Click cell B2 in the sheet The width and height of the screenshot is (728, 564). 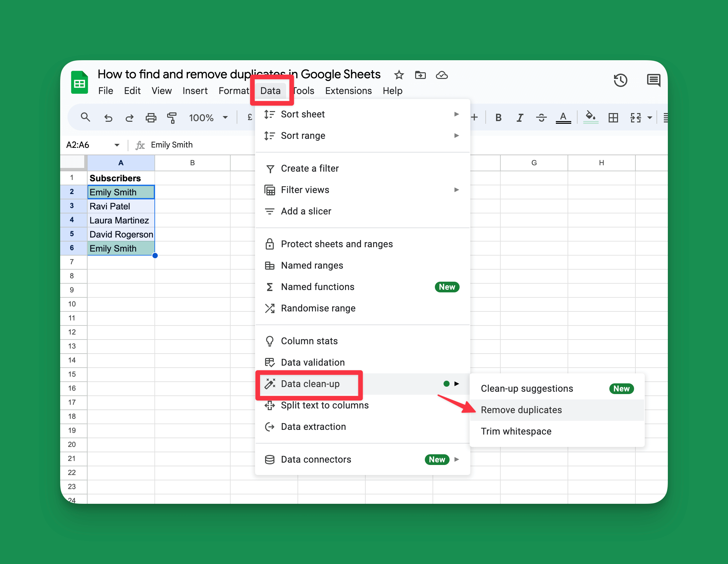[193, 192]
